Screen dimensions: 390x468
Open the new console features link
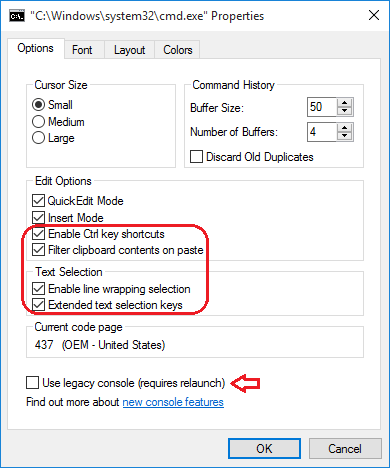173,402
